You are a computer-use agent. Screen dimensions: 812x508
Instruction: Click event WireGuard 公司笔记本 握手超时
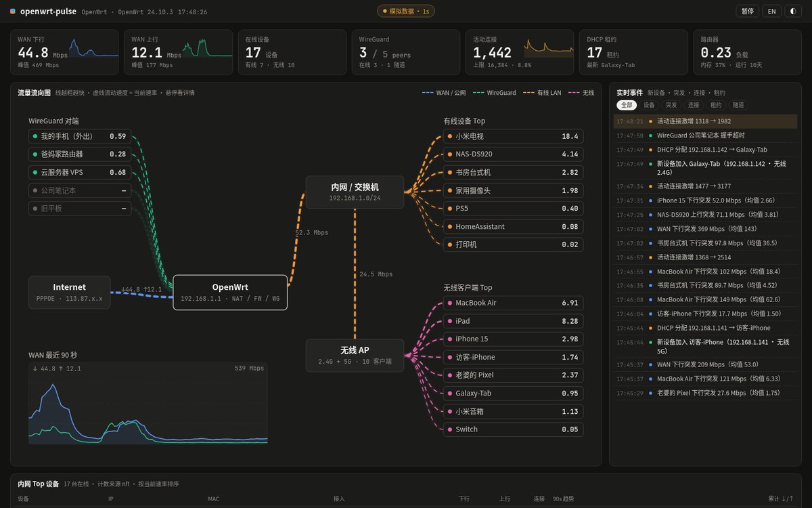coord(705,135)
